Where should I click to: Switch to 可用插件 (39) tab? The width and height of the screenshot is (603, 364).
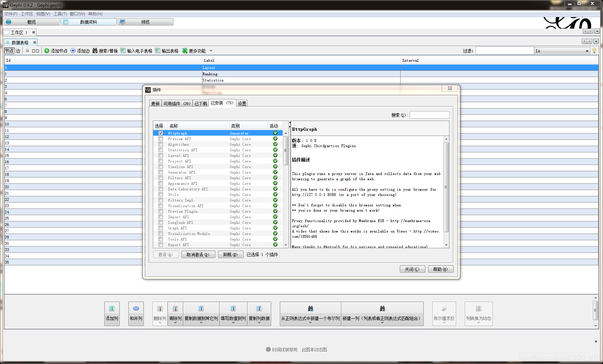[177, 104]
